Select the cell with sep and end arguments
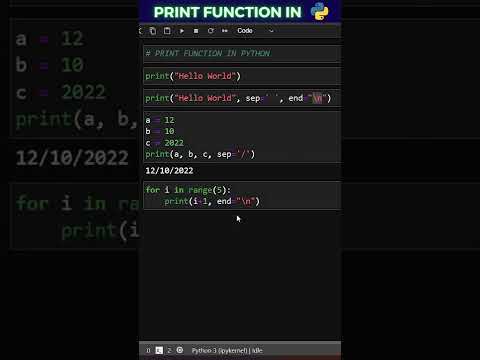Image resolution: width=480 pixels, height=360 pixels. pyautogui.click(x=242, y=98)
